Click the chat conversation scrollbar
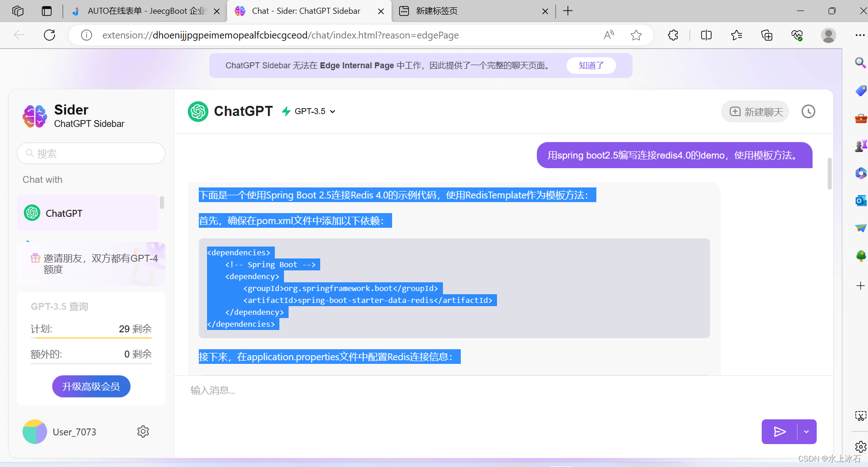868x467 pixels. pos(830,174)
